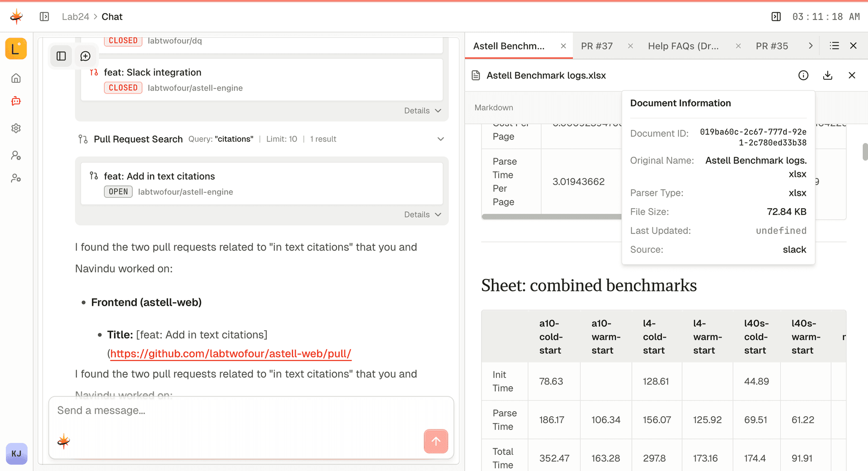Collapse the Pull Request Search results chevron

pos(441,139)
